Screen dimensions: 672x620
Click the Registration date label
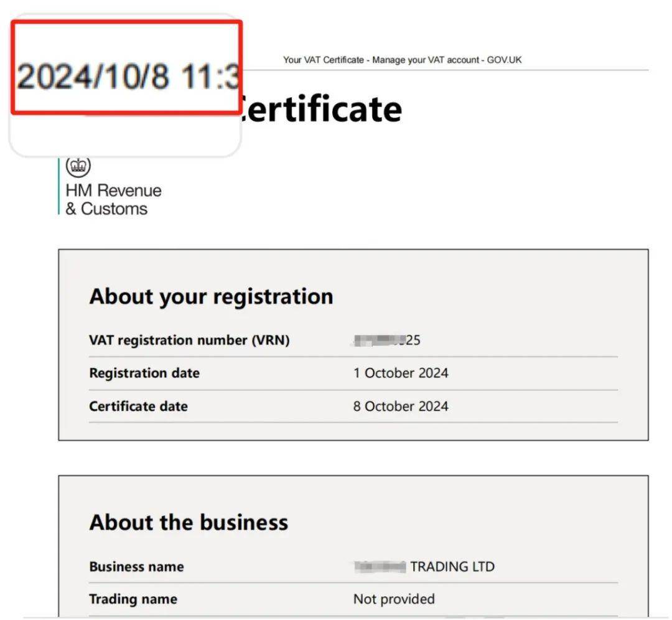[144, 373]
